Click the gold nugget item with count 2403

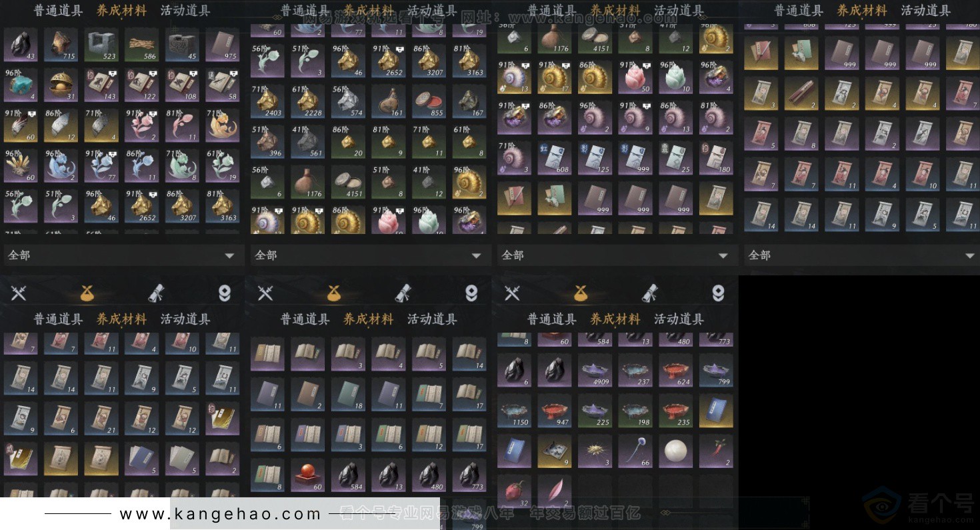click(267, 101)
